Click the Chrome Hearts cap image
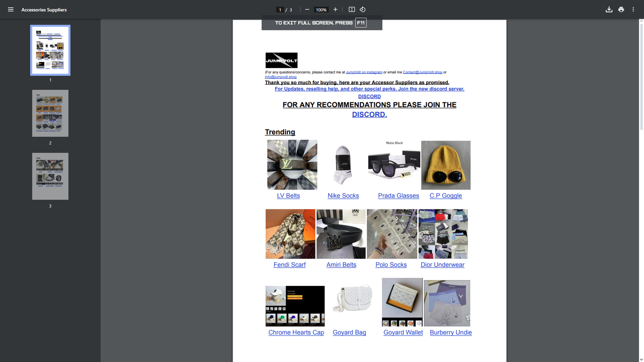The image size is (644, 362). point(295,306)
